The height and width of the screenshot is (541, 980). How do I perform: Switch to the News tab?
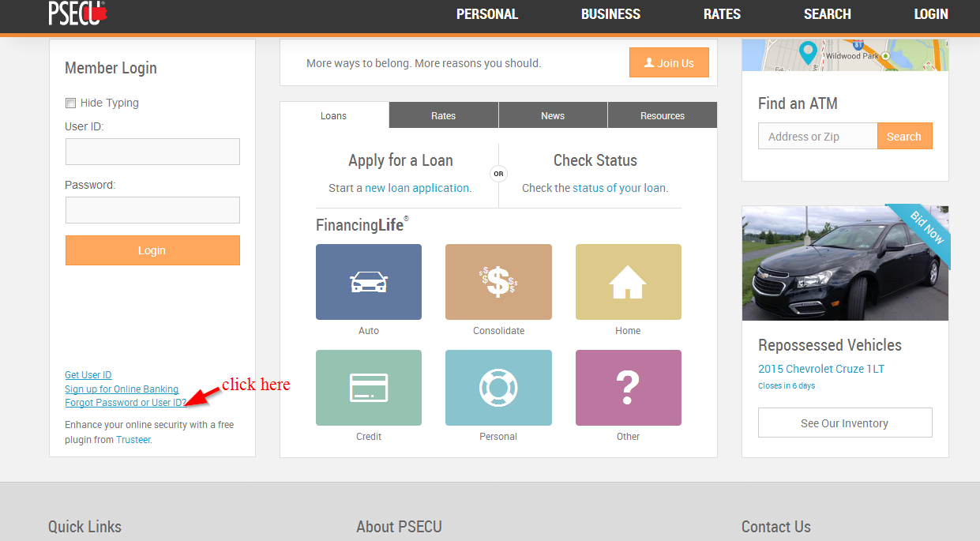click(553, 115)
